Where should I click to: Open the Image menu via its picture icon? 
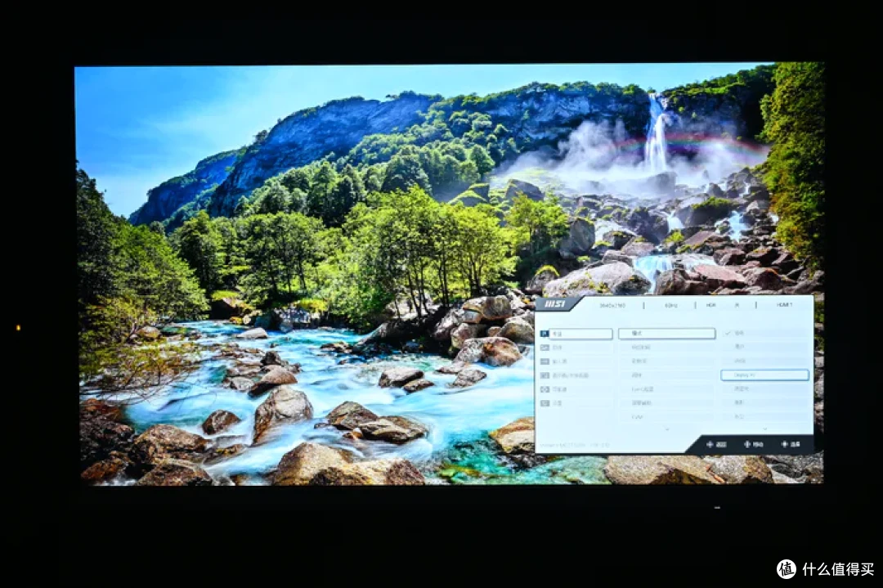click(545, 348)
